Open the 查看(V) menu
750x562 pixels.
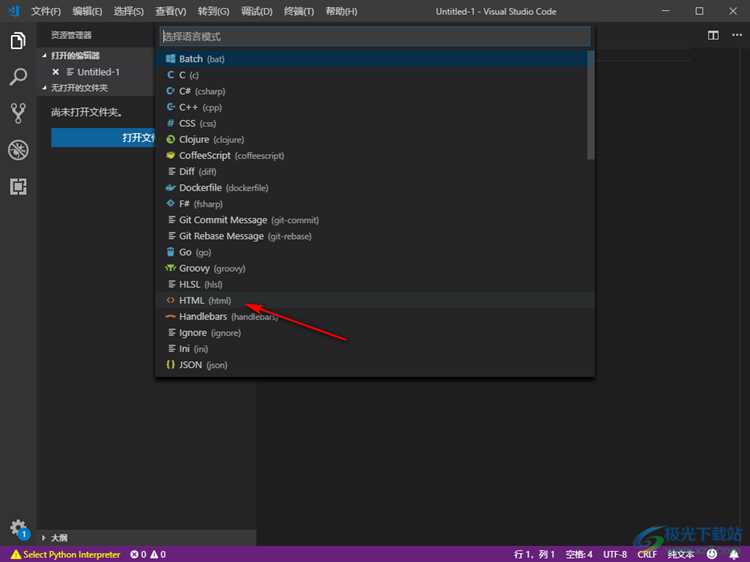pos(171,11)
